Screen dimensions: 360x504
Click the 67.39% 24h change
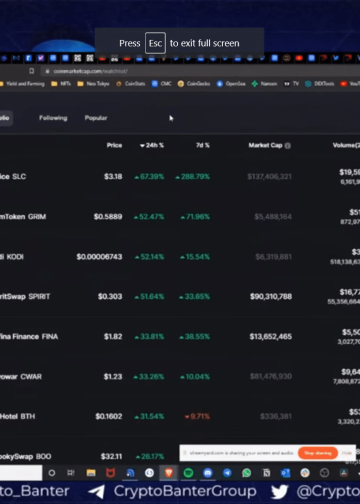click(x=149, y=176)
